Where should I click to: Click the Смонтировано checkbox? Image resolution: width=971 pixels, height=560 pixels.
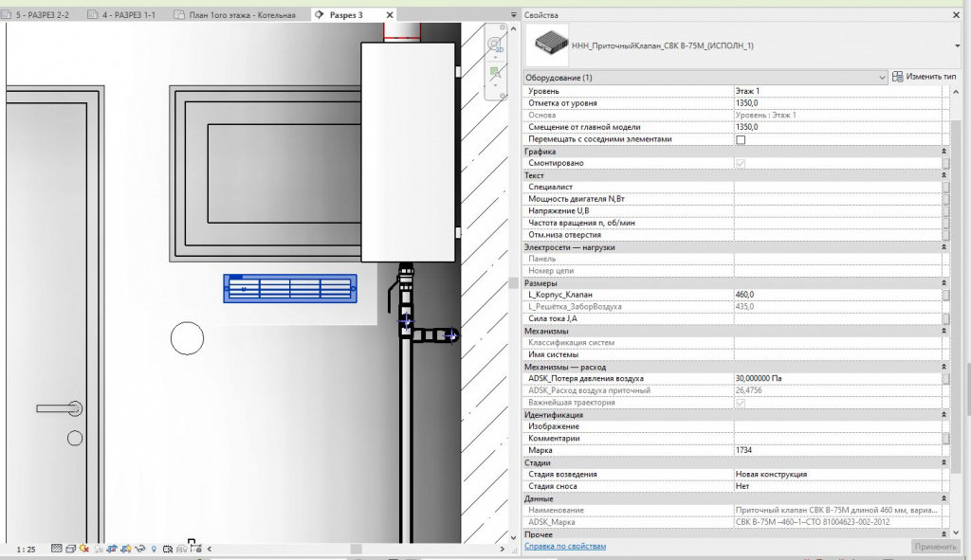click(741, 163)
